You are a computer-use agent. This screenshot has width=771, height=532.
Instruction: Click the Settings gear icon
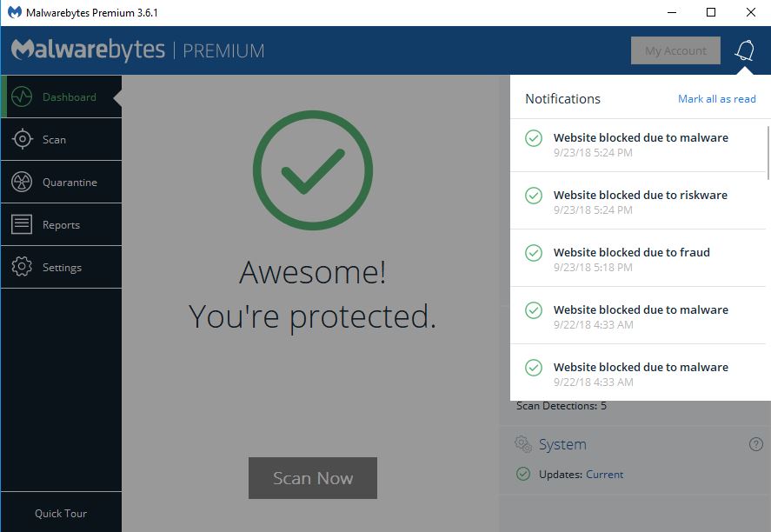pyautogui.click(x=22, y=267)
